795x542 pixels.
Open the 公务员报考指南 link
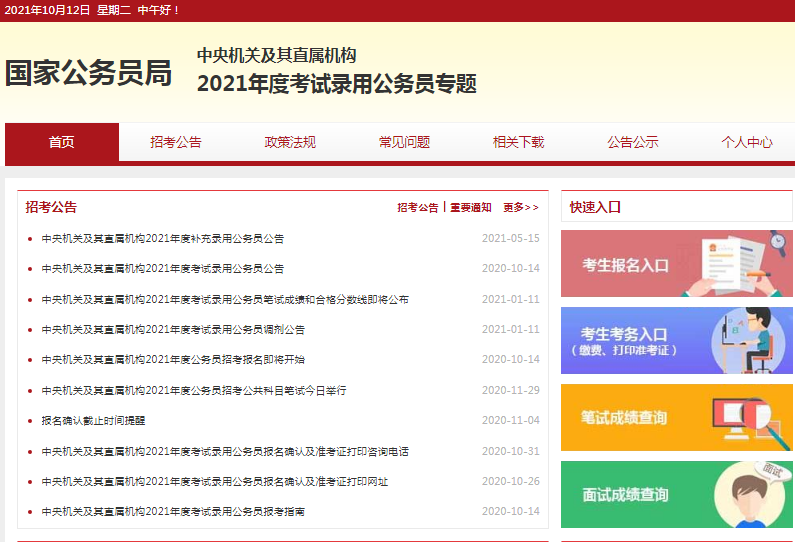[173, 512]
